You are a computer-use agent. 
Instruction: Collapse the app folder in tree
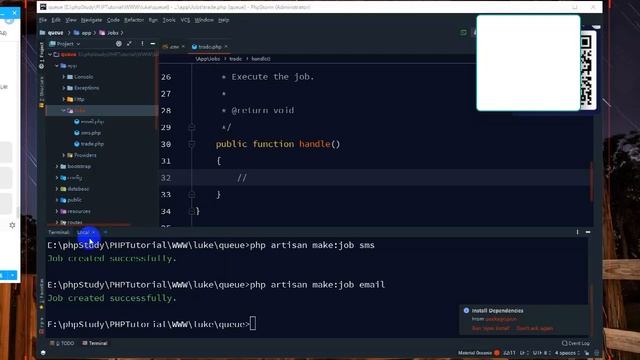pos(57,66)
